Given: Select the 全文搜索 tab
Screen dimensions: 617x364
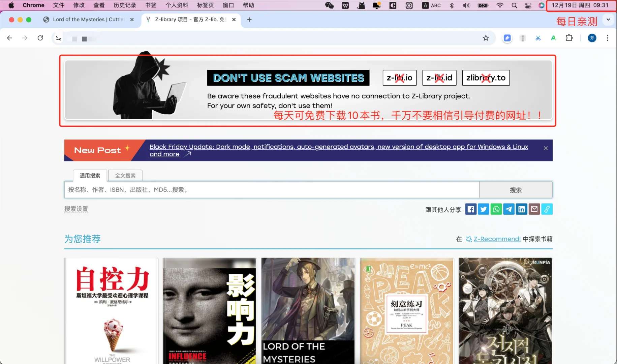Looking at the screenshot, I should click(x=125, y=176).
